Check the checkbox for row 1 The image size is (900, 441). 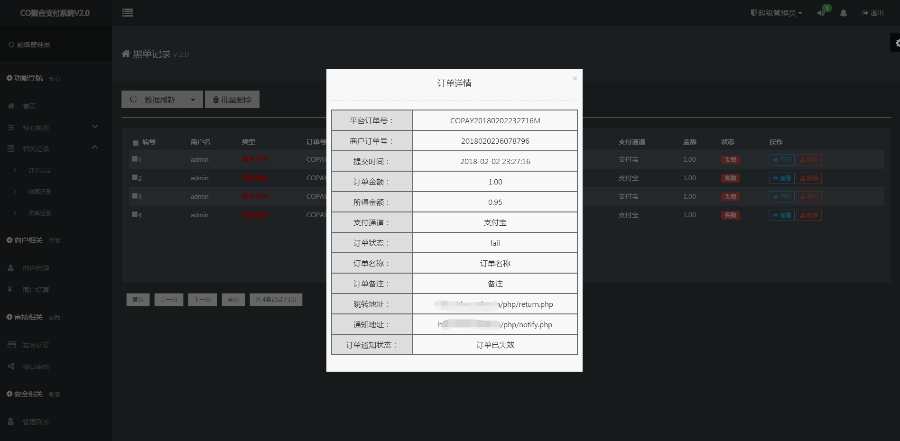tap(134, 159)
